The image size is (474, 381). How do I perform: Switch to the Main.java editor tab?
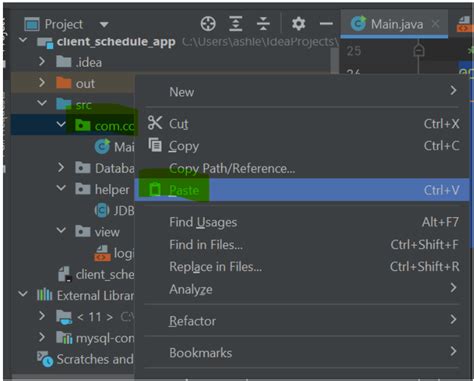coord(394,24)
